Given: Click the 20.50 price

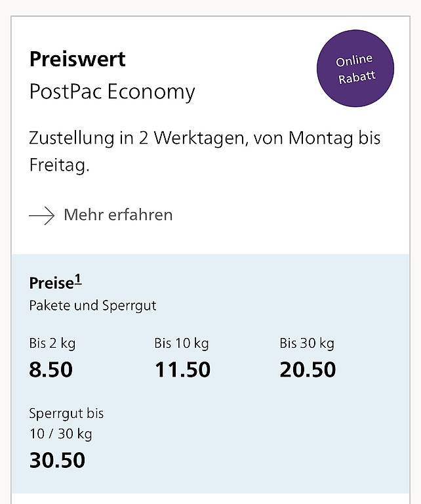Looking at the screenshot, I should click(308, 369).
